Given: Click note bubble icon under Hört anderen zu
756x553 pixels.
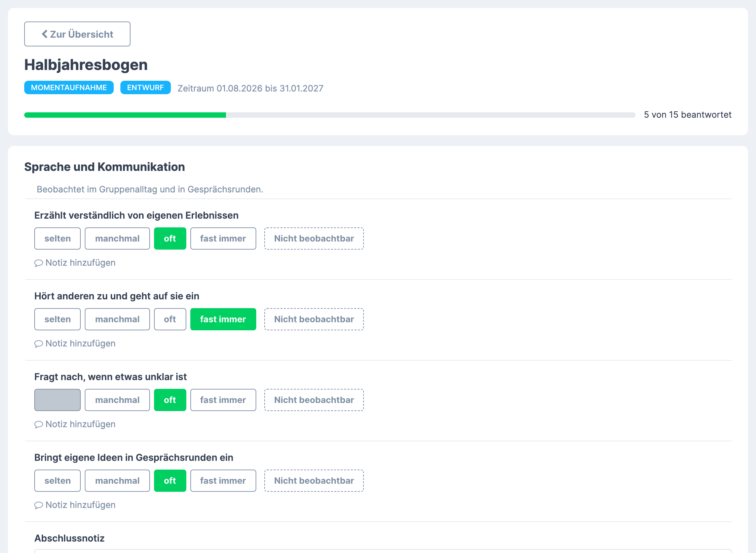Looking at the screenshot, I should (38, 344).
